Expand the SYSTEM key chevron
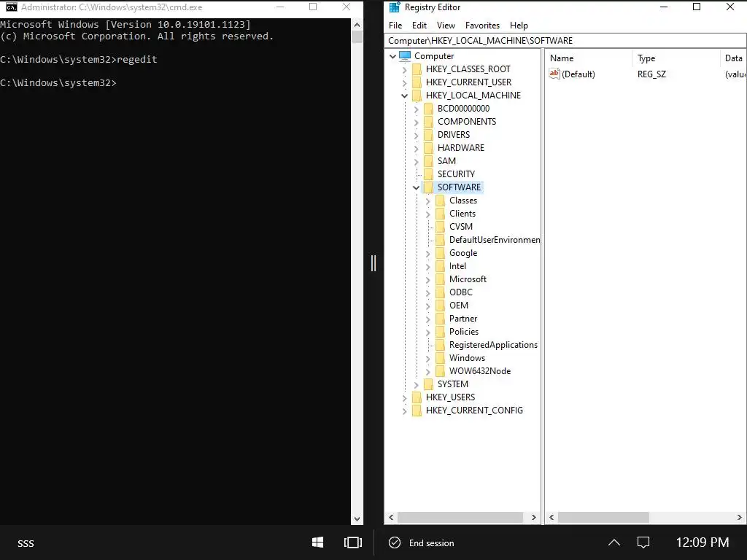The image size is (747, 560). [x=417, y=384]
